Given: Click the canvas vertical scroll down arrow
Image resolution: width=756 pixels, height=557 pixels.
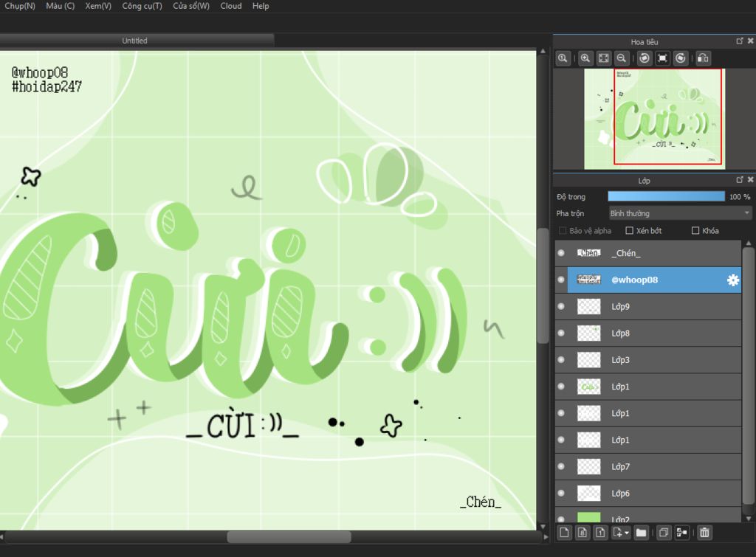Looking at the screenshot, I should click(x=543, y=527).
